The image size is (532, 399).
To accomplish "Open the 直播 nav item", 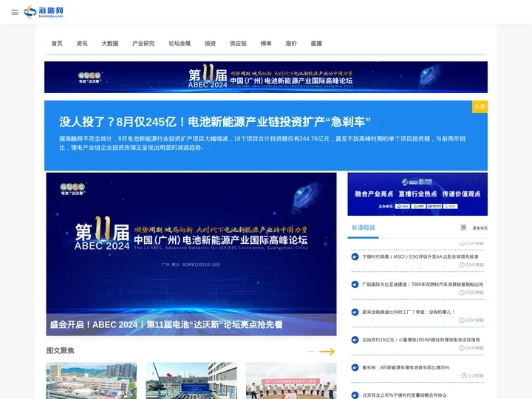I will tap(316, 44).
